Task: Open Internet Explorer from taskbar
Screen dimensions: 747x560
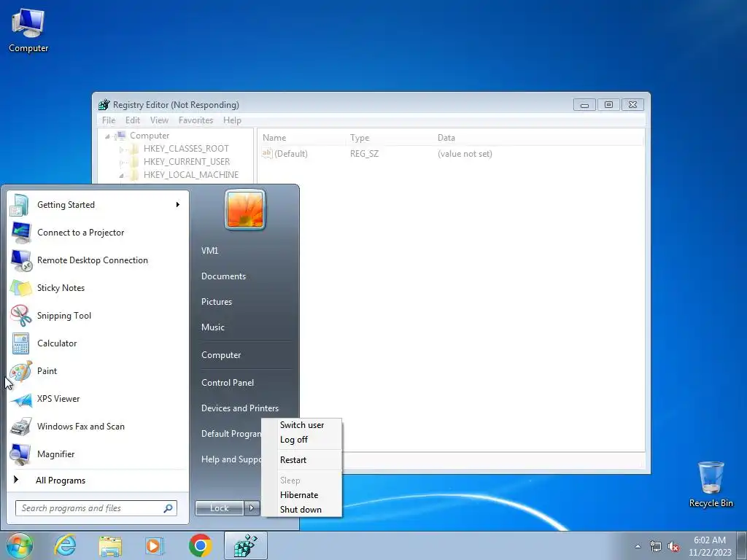Action: [65, 545]
